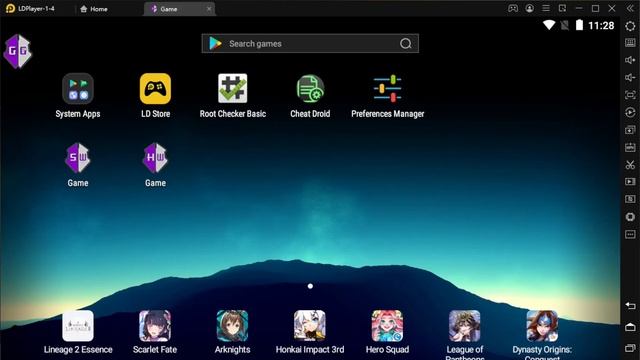Click the 11:28 clock

click(601, 25)
